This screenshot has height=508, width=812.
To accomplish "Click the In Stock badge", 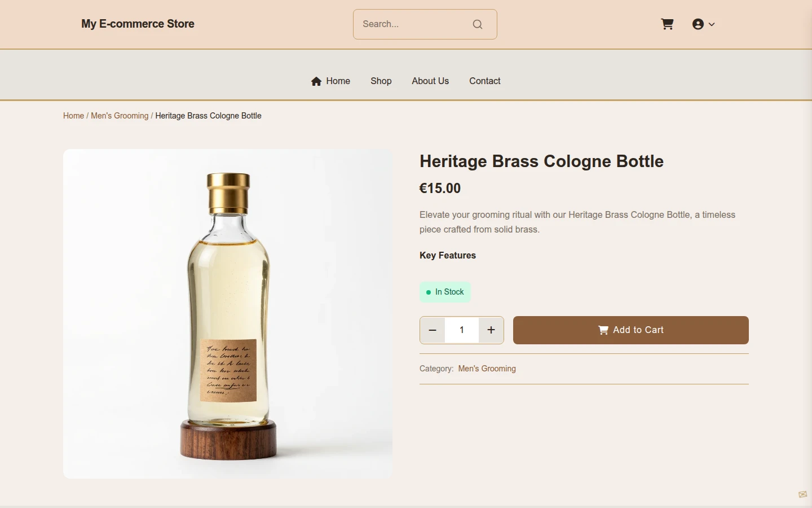I will coord(445,292).
